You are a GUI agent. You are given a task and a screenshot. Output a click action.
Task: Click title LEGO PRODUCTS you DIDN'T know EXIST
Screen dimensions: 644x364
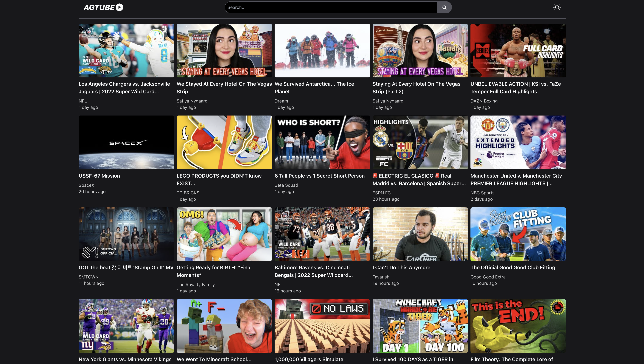click(x=219, y=179)
